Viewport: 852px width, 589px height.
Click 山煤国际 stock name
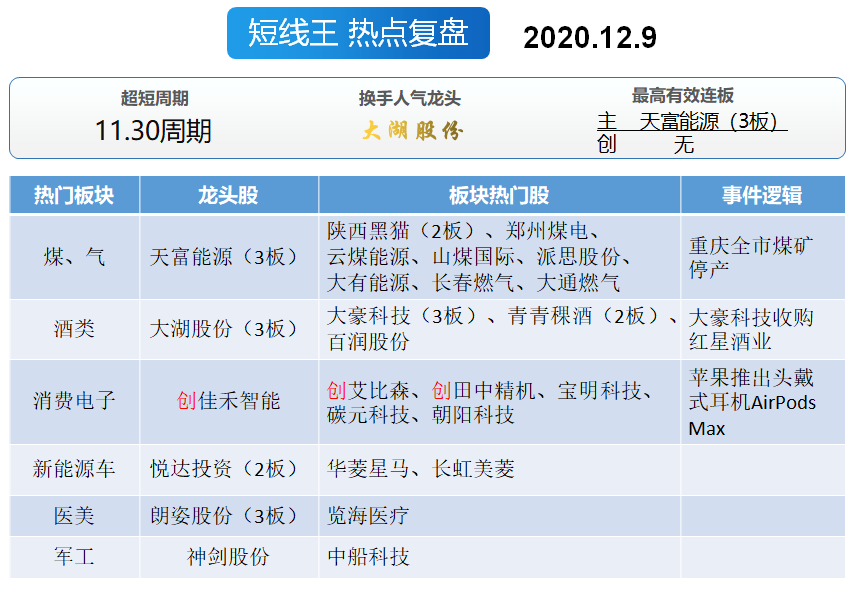tap(473, 256)
